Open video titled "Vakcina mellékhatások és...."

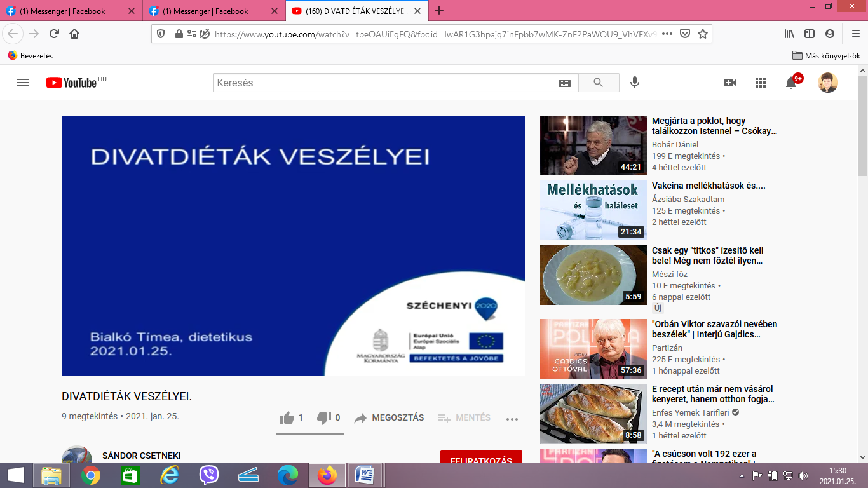click(709, 186)
